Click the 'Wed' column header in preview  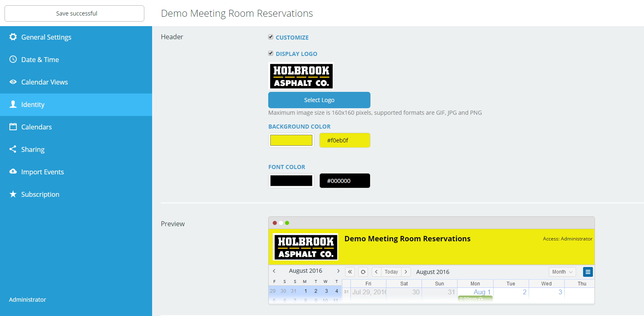546,284
